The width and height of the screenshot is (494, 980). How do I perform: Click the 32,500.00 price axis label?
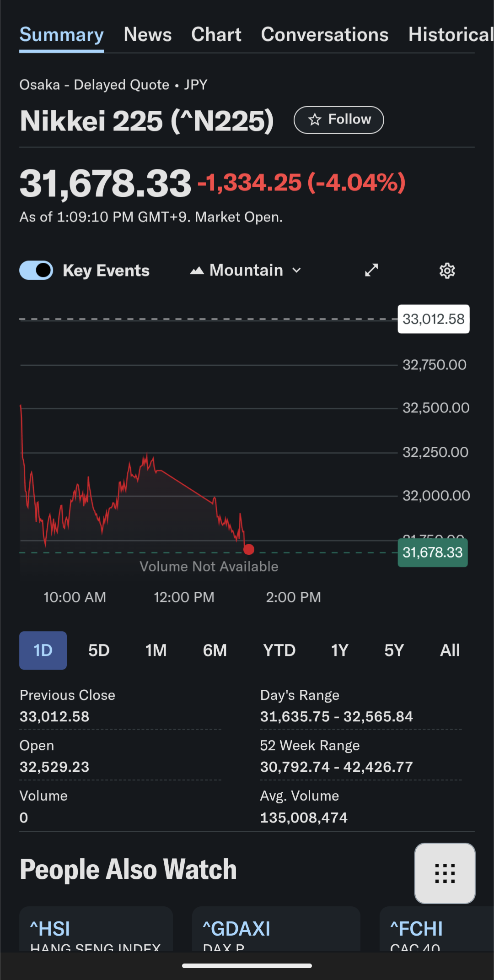pyautogui.click(x=436, y=408)
